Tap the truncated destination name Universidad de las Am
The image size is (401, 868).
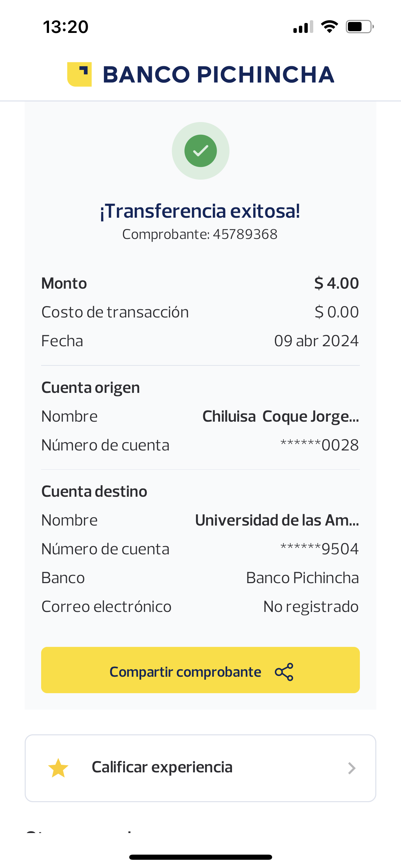coord(277,520)
